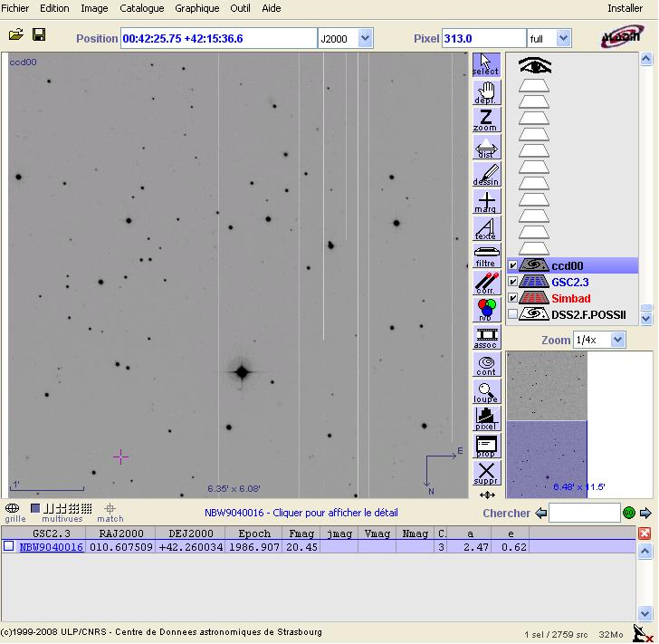Viewport: 659px width, 644px height.
Task: Click the measurements table scroll up arrow
Action: (x=645, y=551)
